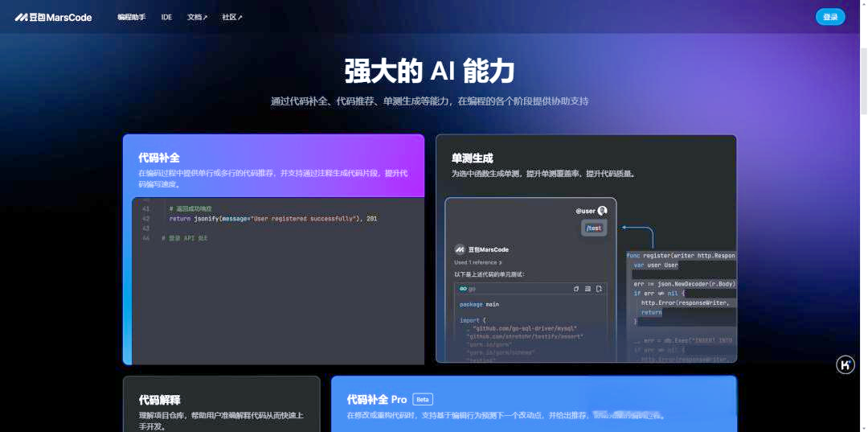This screenshot has height=432, width=868.
Task: Click the 登录 login button
Action: (x=830, y=17)
